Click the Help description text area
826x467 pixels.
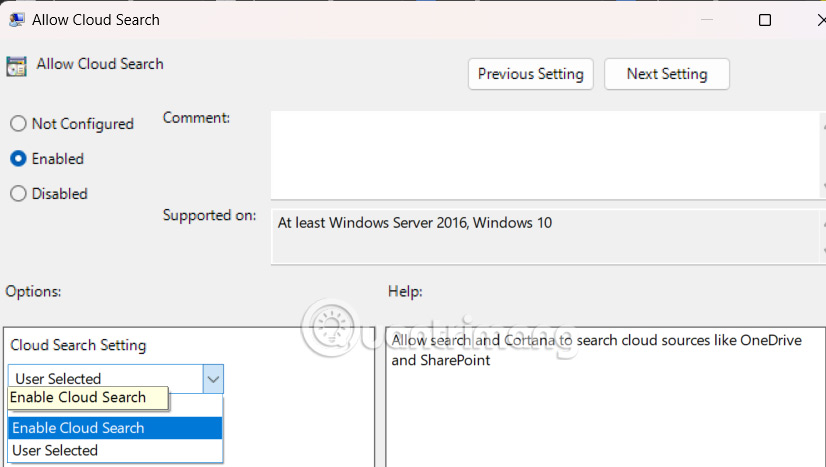click(600, 400)
